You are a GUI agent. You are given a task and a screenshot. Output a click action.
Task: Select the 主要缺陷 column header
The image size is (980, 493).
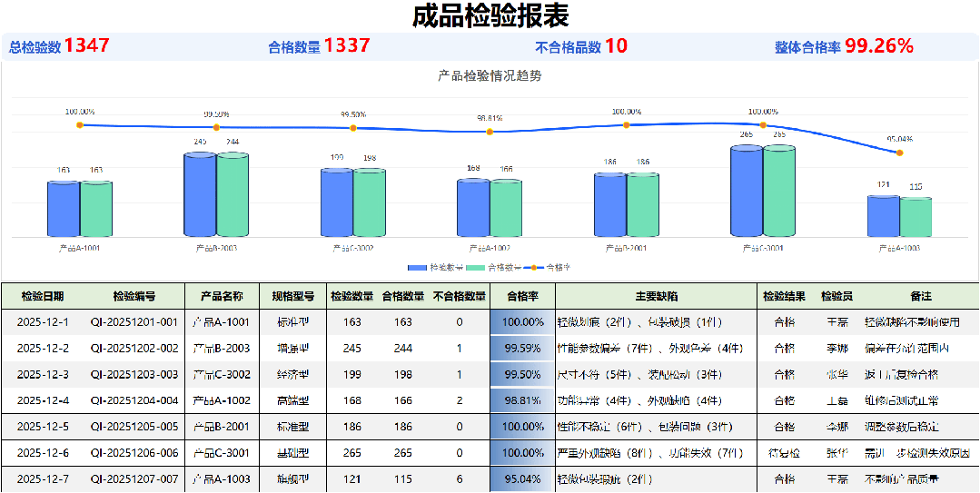click(x=656, y=296)
